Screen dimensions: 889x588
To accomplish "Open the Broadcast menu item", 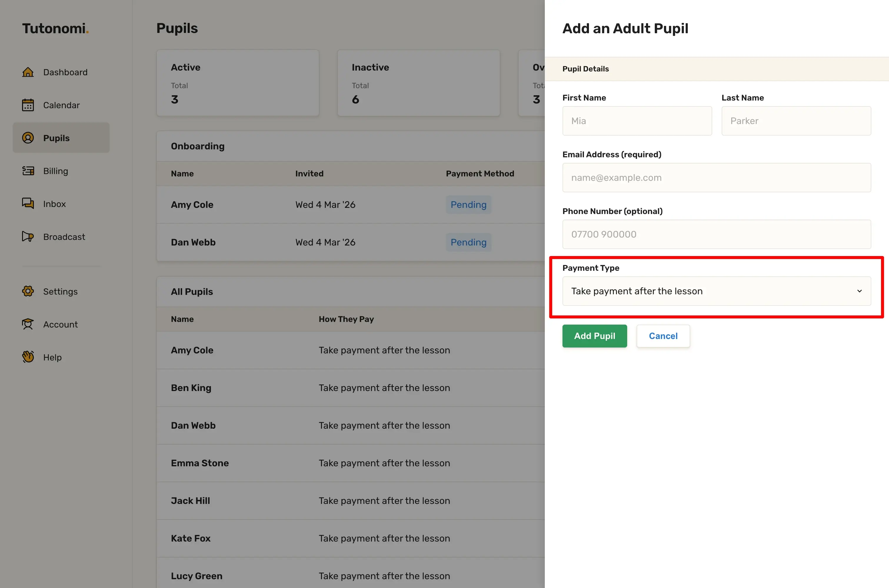I will 64,237.
